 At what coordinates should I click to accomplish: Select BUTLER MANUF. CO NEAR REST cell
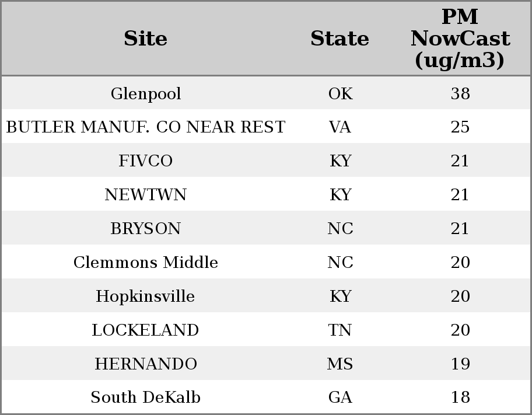point(146,127)
